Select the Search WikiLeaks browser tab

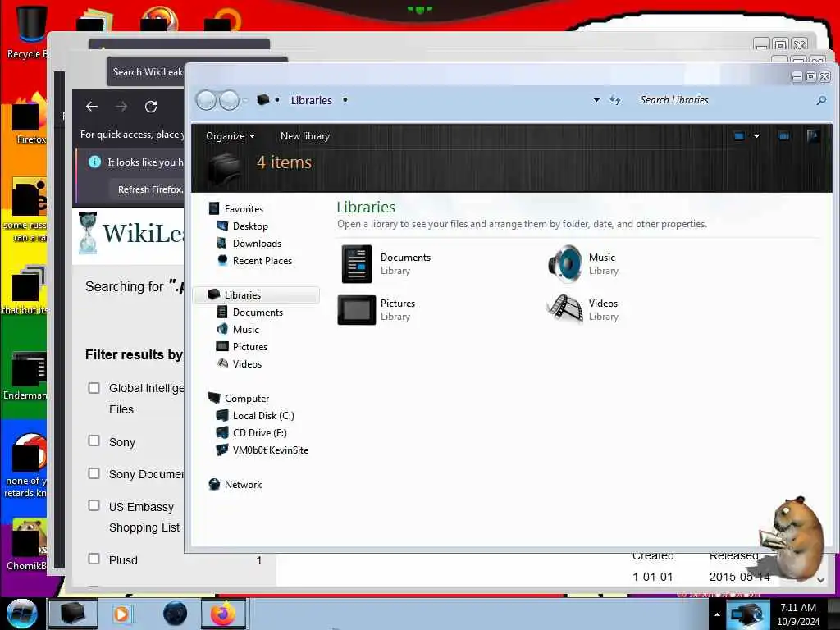click(146, 72)
